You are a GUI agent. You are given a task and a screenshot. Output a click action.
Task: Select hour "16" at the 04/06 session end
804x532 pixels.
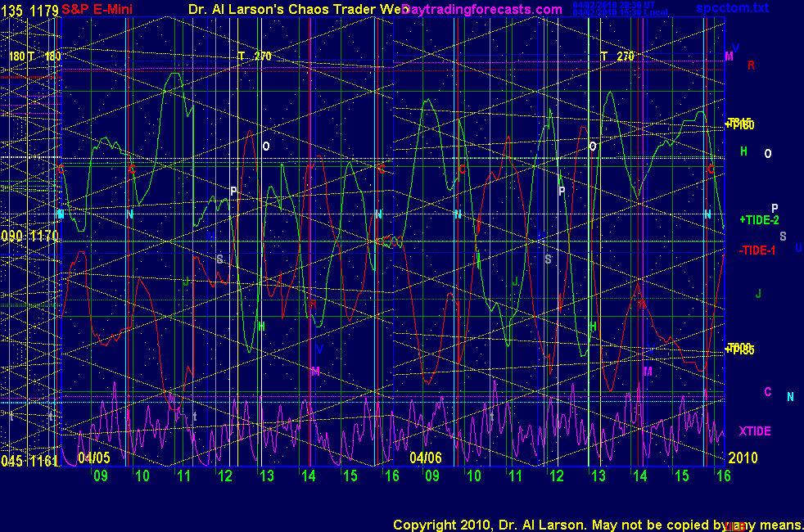723,476
